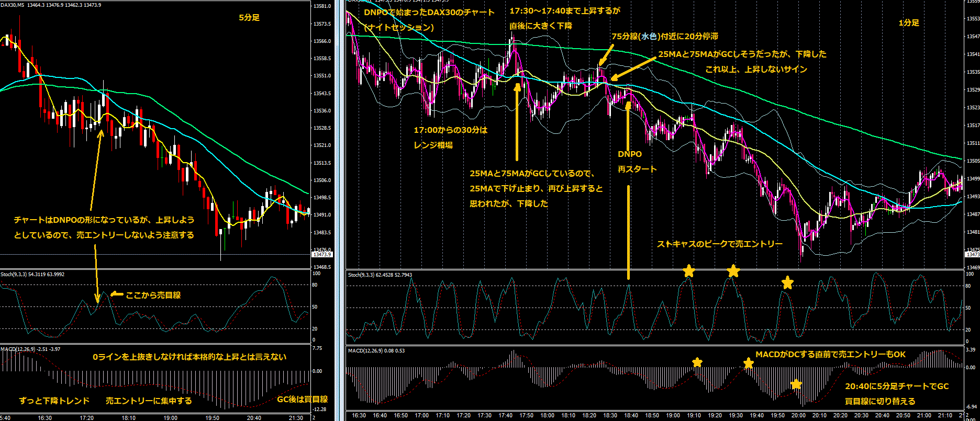Click the 20:00 time label on the 1-minute axis

798,415
